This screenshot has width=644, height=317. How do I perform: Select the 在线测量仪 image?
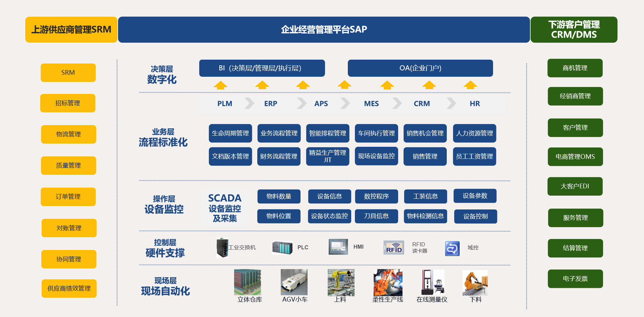tap(433, 282)
